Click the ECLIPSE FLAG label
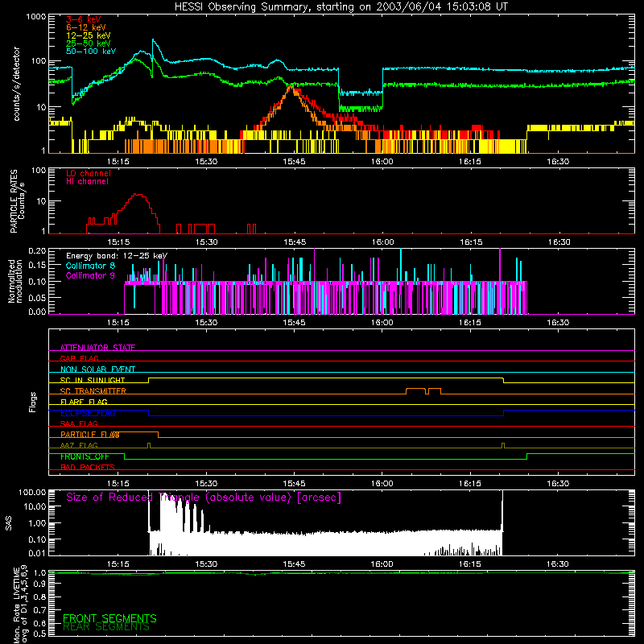The height and width of the screenshot is (644, 644). click(88, 413)
